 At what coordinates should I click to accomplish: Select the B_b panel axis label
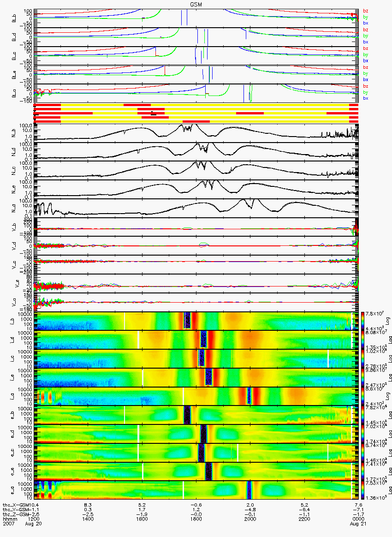click(14, 18)
